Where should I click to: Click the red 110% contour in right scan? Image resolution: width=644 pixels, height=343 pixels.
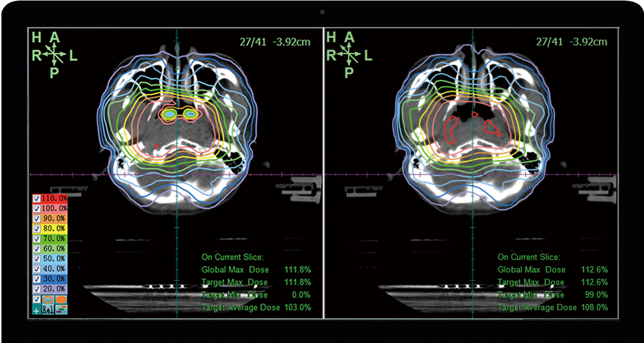[x=450, y=130]
